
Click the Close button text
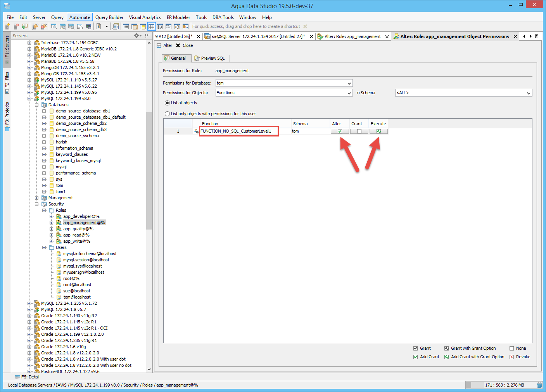pos(188,45)
